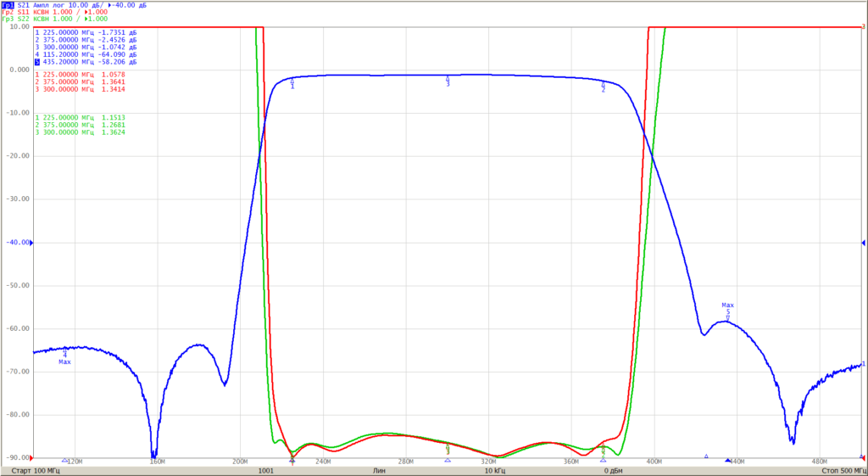Activate the red Гр2 S11 trace
Image resolution: width=868 pixels, height=476 pixels.
[8, 12]
